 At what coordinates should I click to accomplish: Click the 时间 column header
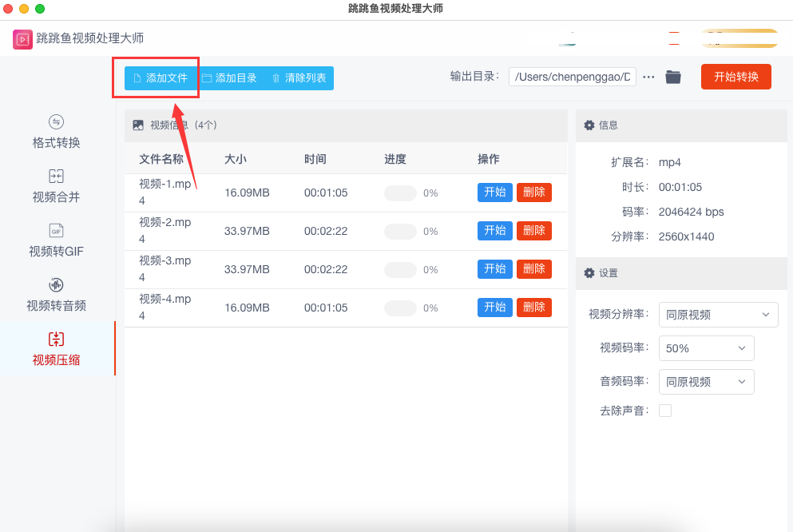[315, 159]
